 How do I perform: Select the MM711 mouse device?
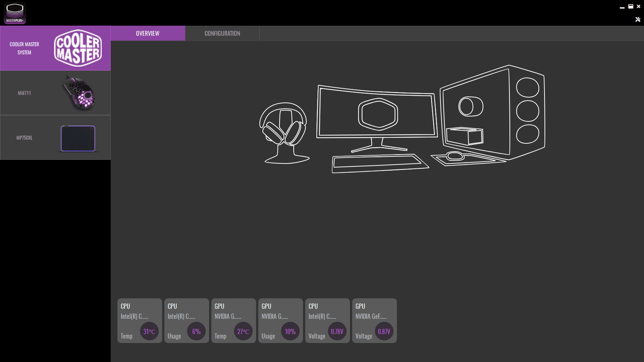coord(55,93)
